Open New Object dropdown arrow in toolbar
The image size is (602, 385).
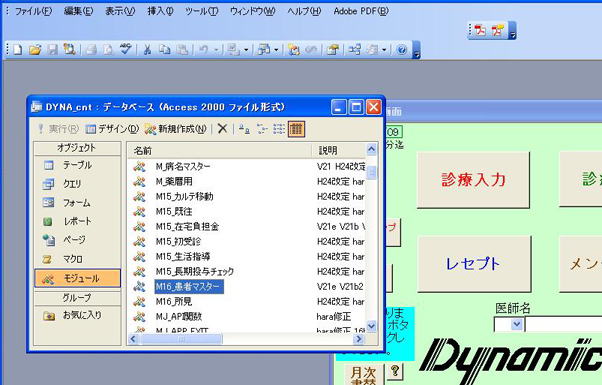coord(384,50)
